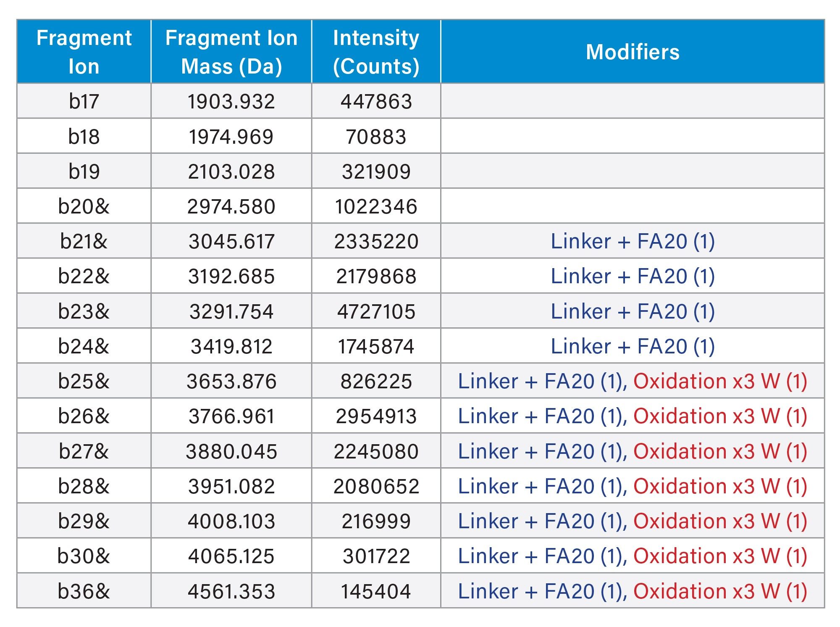Select mass value 3045.617
Viewport: 840px width, 627px height.
231,242
